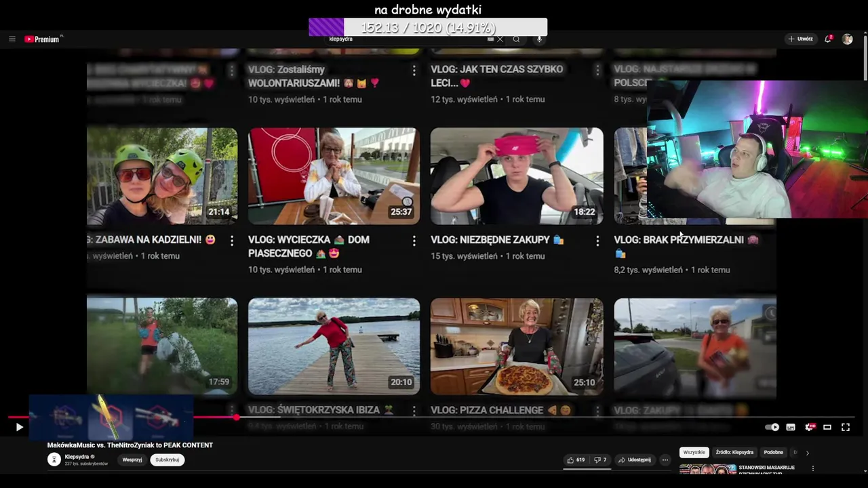Click the Wesprzyj button

pyautogui.click(x=132, y=460)
